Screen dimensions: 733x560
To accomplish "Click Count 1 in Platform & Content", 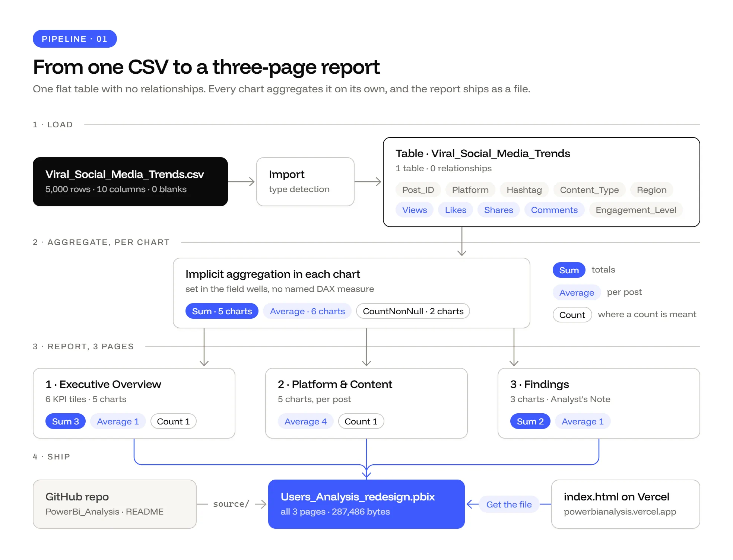I will tap(361, 421).
